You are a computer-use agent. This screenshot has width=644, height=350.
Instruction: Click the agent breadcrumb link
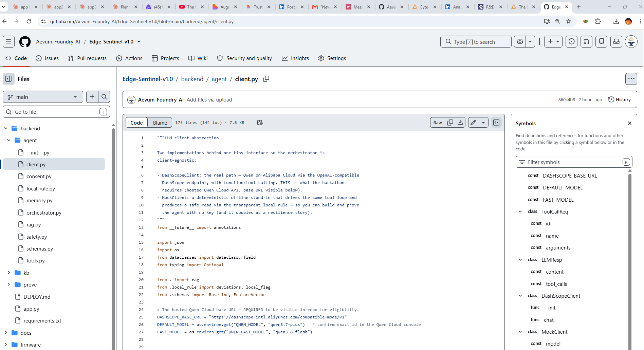219,79
